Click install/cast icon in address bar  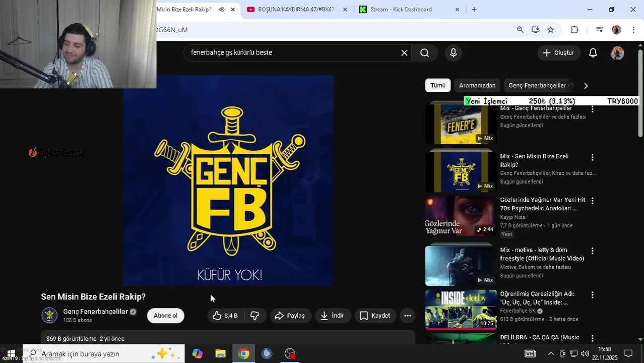535,30
